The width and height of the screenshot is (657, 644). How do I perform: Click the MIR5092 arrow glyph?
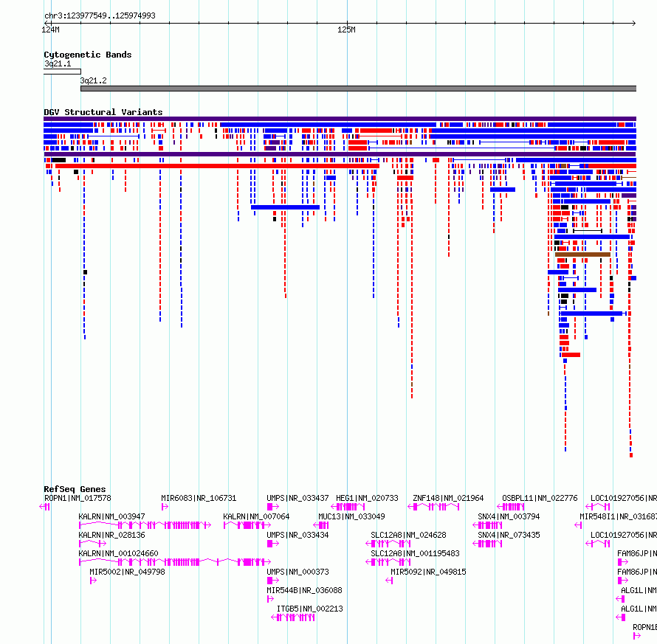389,581
